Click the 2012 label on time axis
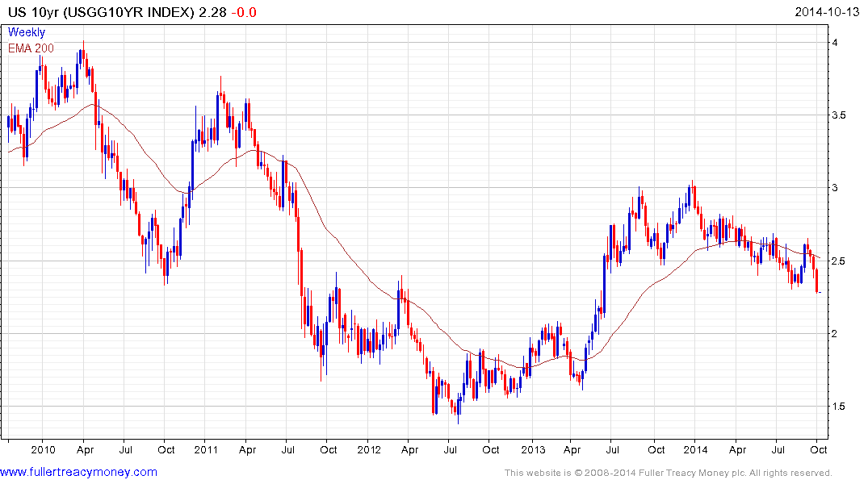The height and width of the screenshot is (484, 868). pos(369,449)
